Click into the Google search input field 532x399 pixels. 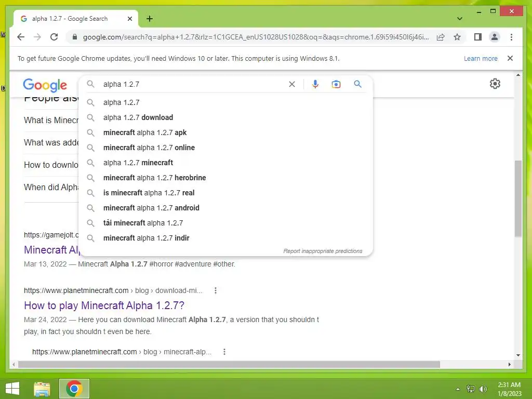(x=193, y=84)
